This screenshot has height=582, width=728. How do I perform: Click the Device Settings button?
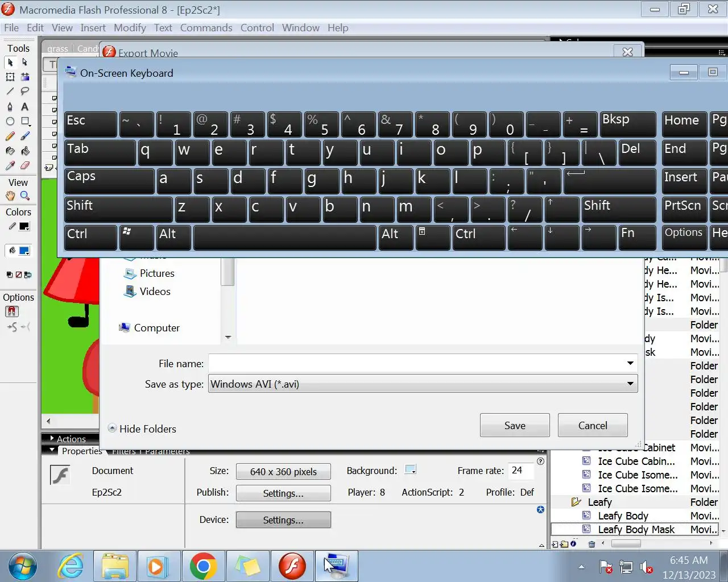[283, 519]
